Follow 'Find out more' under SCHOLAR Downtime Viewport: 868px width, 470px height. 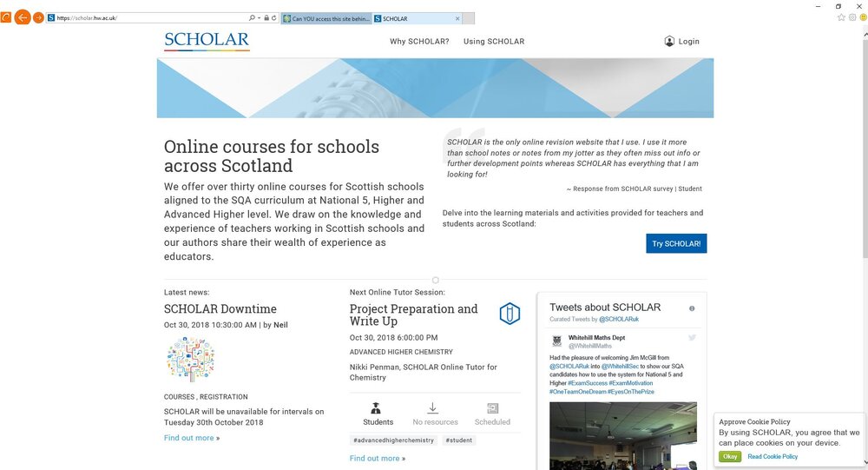[x=192, y=438]
